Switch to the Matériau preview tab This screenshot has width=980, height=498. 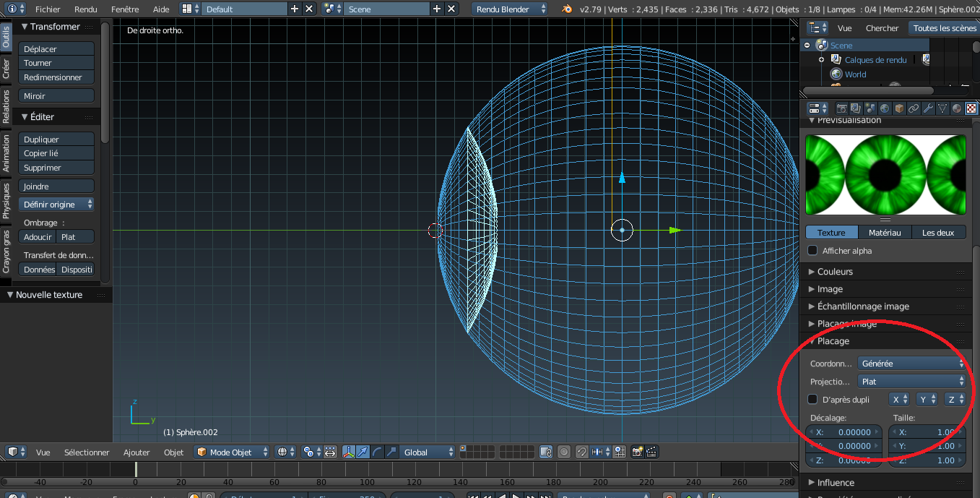tap(885, 232)
